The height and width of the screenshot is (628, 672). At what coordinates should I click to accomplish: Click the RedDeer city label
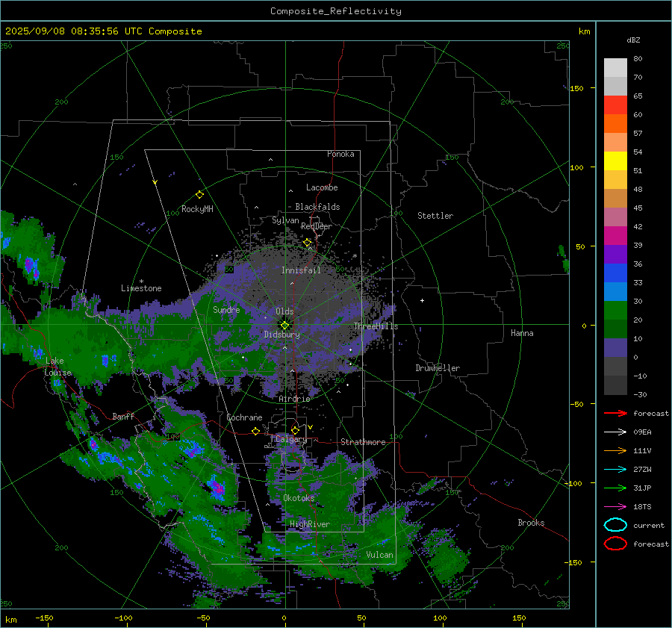click(317, 226)
